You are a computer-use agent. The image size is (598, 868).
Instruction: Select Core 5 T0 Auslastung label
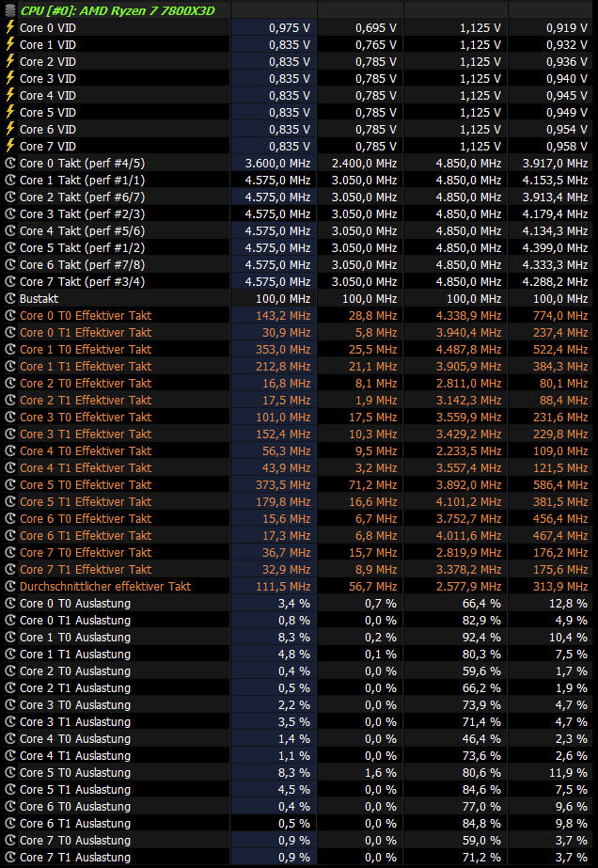pos(75,773)
